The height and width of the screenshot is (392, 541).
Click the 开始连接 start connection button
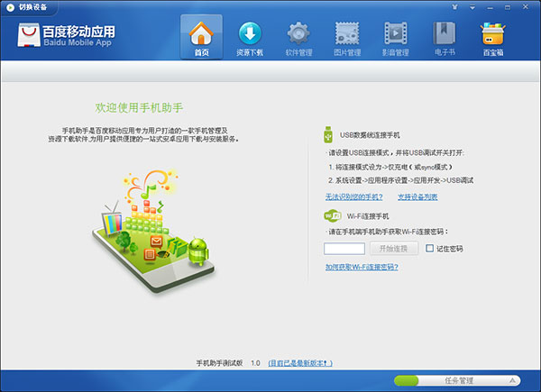coord(394,249)
